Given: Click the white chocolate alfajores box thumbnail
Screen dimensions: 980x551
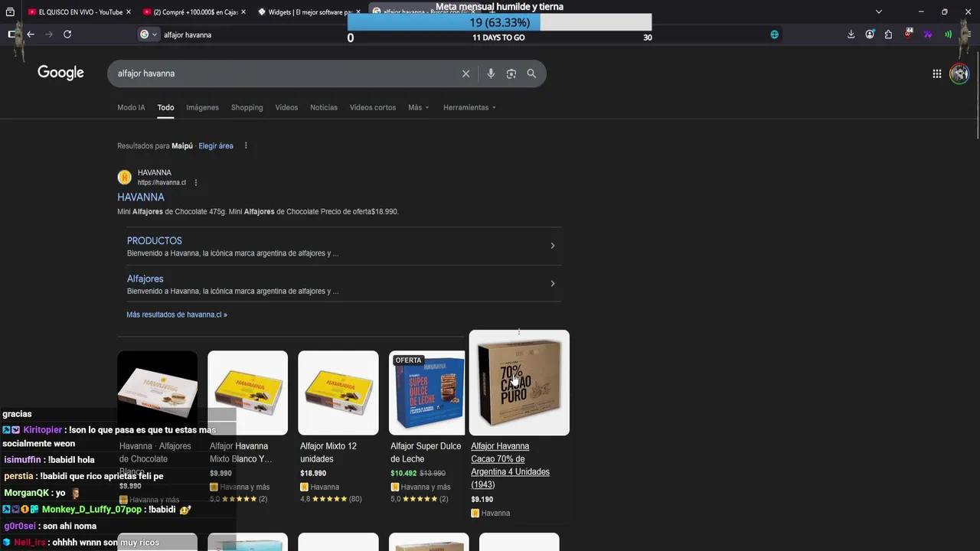Looking at the screenshot, I should pyautogui.click(x=157, y=393).
